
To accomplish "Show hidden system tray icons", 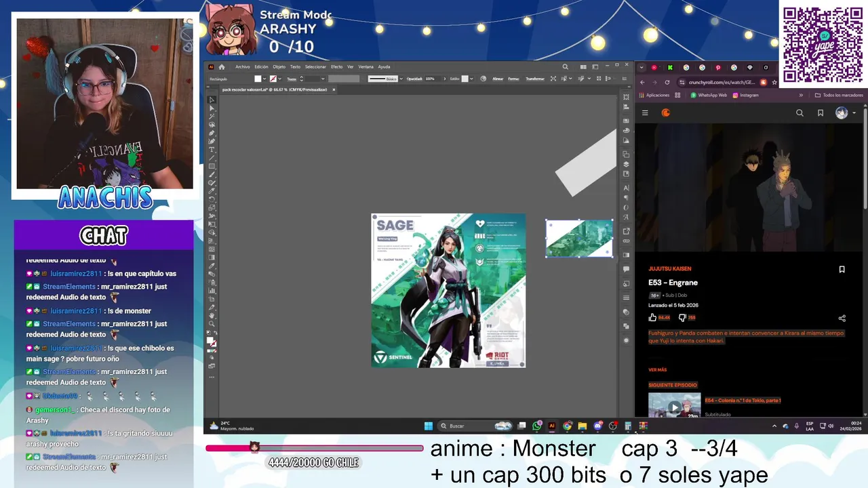I will pyautogui.click(x=774, y=426).
